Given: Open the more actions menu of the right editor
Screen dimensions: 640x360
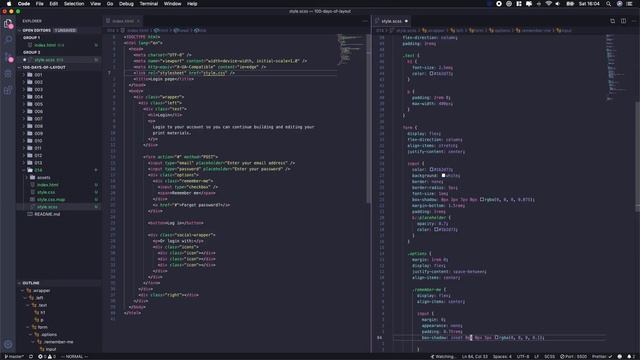Looking at the screenshot, I should [x=634, y=21].
